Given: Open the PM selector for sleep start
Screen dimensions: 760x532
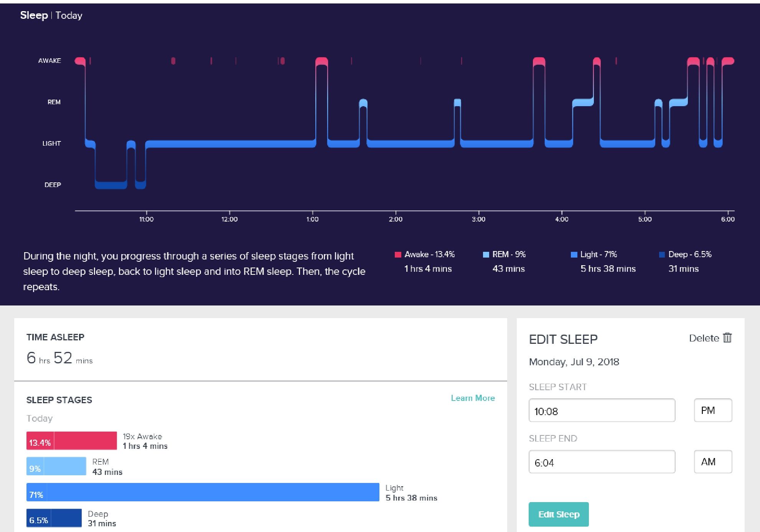Looking at the screenshot, I should click(x=712, y=410).
